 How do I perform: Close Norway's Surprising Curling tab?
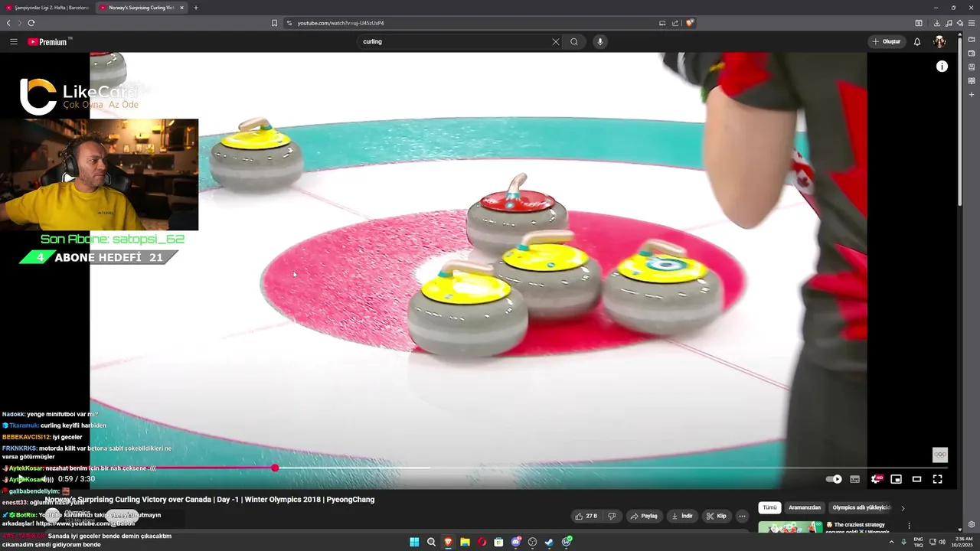coord(181,8)
